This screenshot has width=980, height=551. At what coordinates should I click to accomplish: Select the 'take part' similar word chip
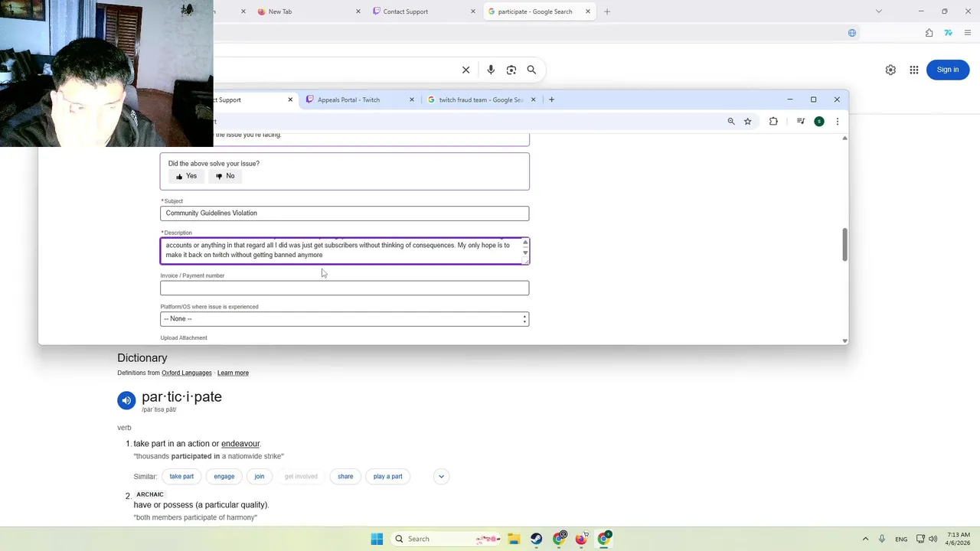click(x=181, y=476)
